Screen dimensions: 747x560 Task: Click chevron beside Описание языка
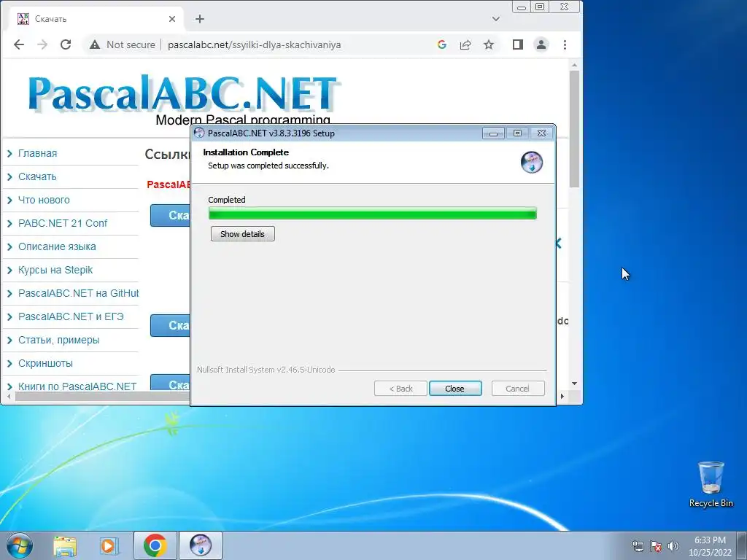9,246
